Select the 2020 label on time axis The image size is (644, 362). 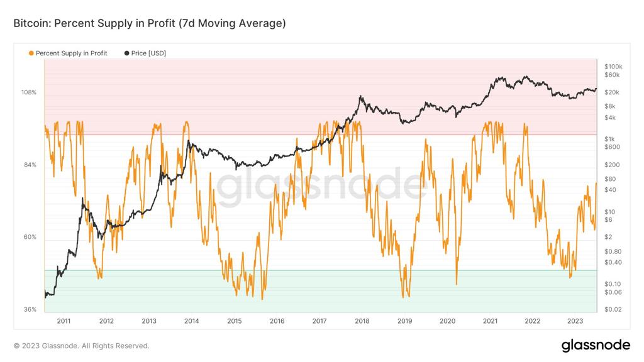pyautogui.click(x=447, y=321)
